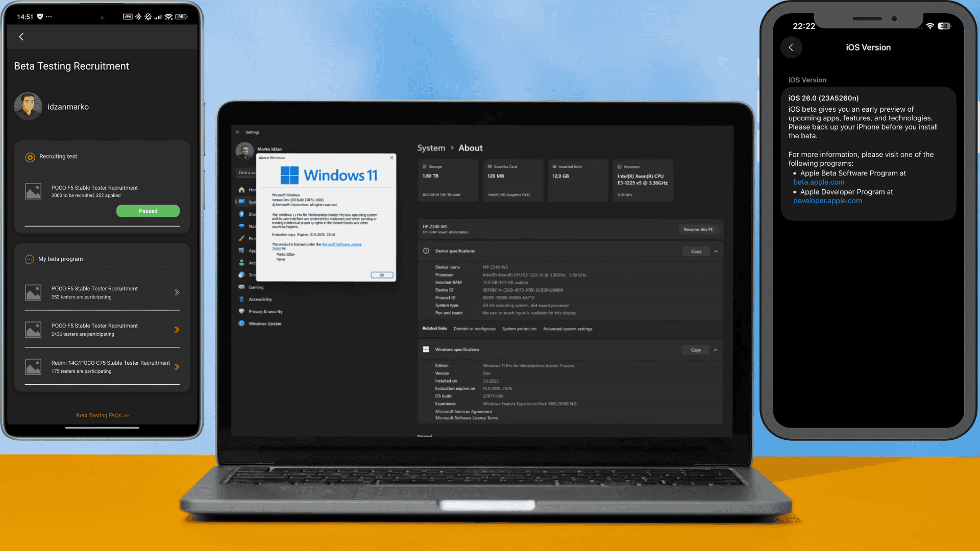980x551 pixels.
Task: Tap the iPhone Wi-Fi status icon
Action: (x=930, y=26)
